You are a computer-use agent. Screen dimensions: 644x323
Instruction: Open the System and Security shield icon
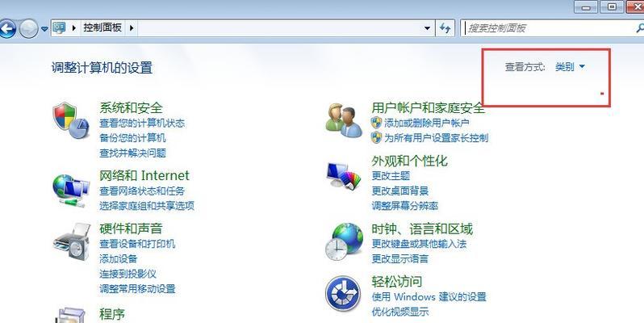pos(71,121)
